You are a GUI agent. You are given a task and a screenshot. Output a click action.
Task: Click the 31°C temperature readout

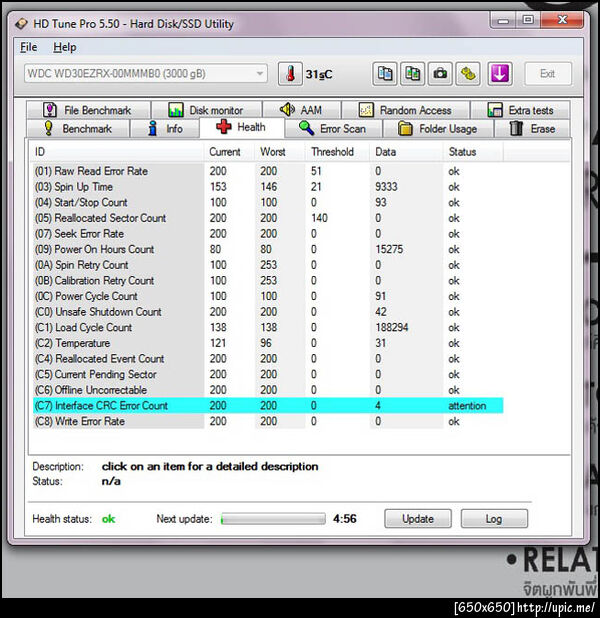pos(319,74)
